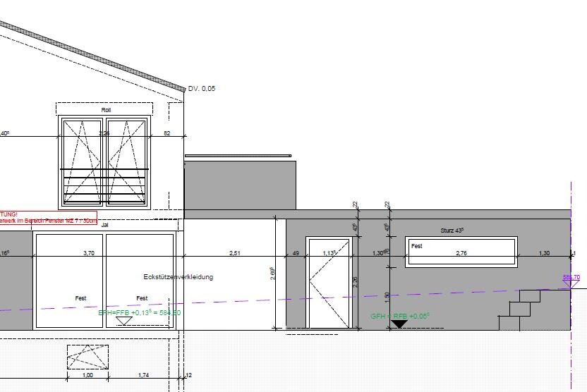
Task: Select the 'Jal' label above the large window
Action: point(105,225)
